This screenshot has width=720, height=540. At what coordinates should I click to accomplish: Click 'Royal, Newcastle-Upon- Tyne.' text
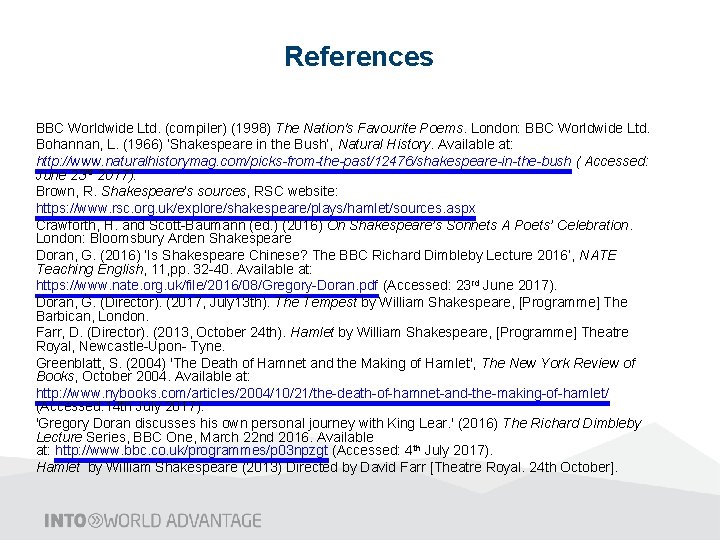(x=130, y=346)
